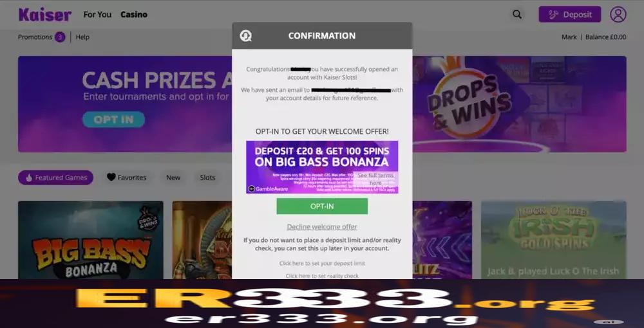
Task: Click the Promotions count badge
Action: pyautogui.click(x=60, y=37)
